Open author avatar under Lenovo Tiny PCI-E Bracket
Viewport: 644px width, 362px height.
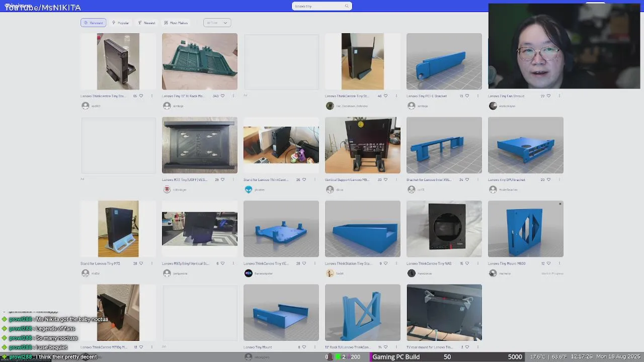412,106
